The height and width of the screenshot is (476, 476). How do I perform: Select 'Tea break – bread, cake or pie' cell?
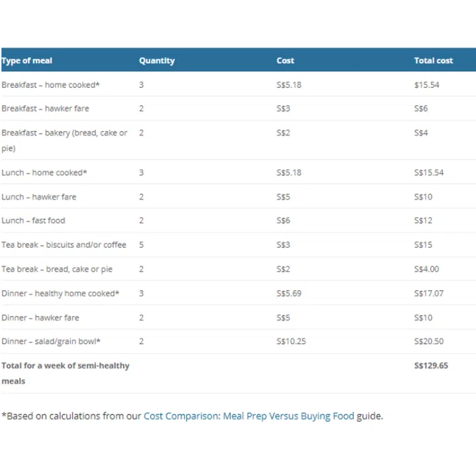tap(57, 270)
